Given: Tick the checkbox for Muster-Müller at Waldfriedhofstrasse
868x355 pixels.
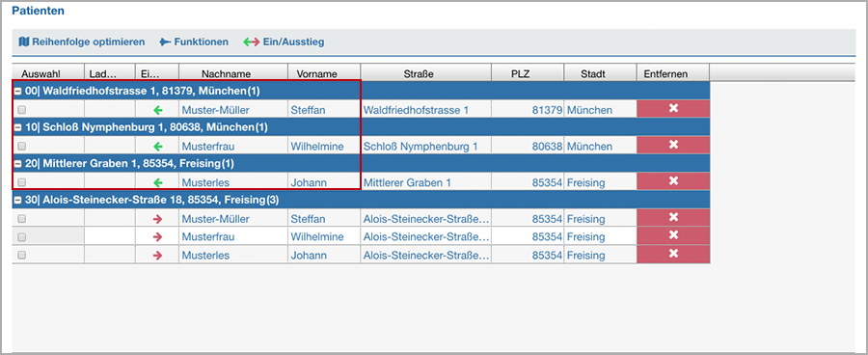Looking at the screenshot, I should pos(21,110).
